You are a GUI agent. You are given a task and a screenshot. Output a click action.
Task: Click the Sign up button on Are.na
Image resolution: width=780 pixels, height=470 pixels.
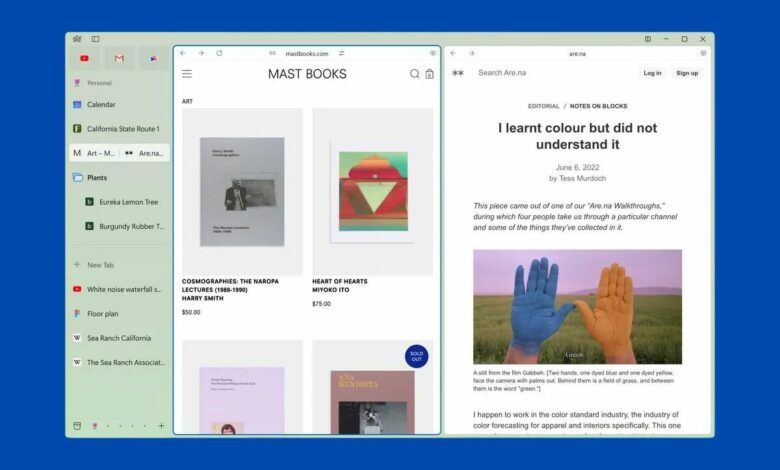687,73
